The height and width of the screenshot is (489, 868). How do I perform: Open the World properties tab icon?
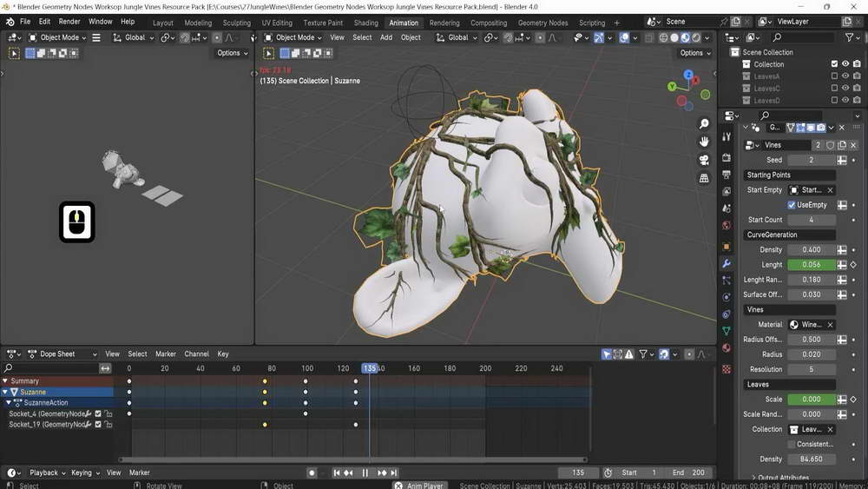click(x=727, y=226)
